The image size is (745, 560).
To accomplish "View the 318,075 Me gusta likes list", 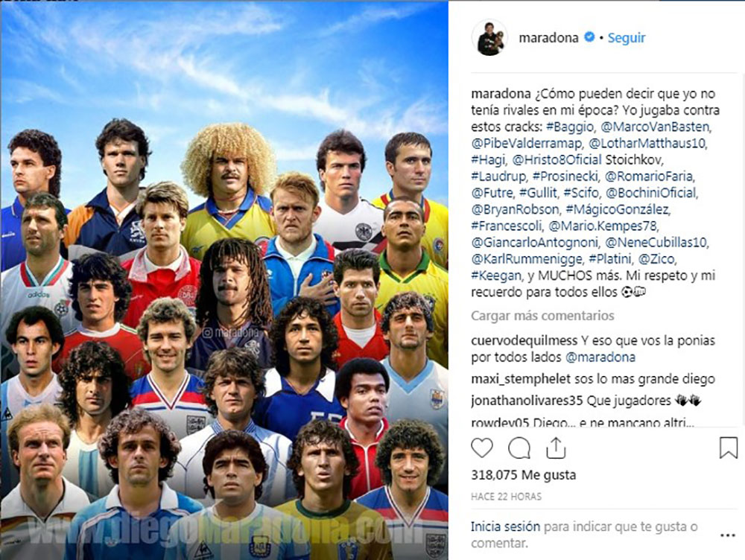I will [x=523, y=474].
